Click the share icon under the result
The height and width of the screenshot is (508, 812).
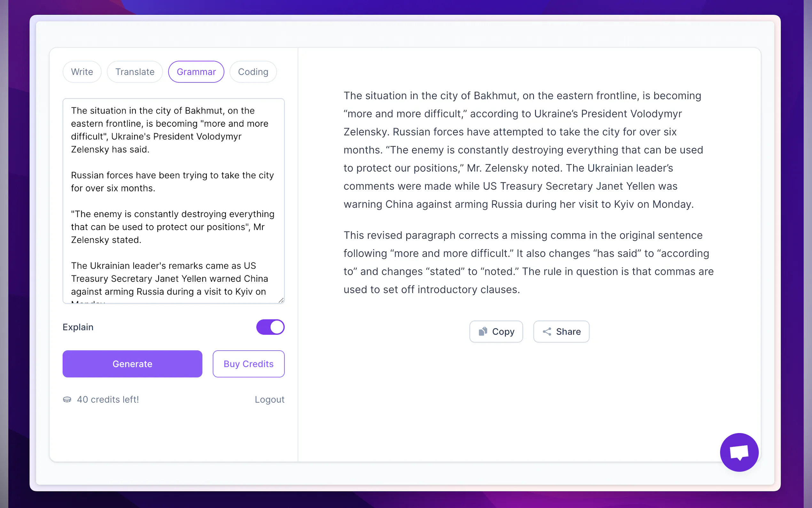[547, 332]
